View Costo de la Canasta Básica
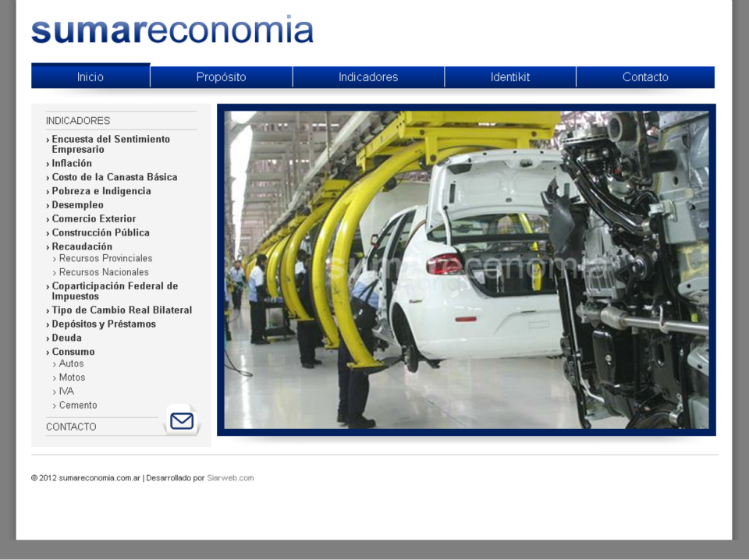The width and height of the screenshot is (749, 560). tap(114, 178)
